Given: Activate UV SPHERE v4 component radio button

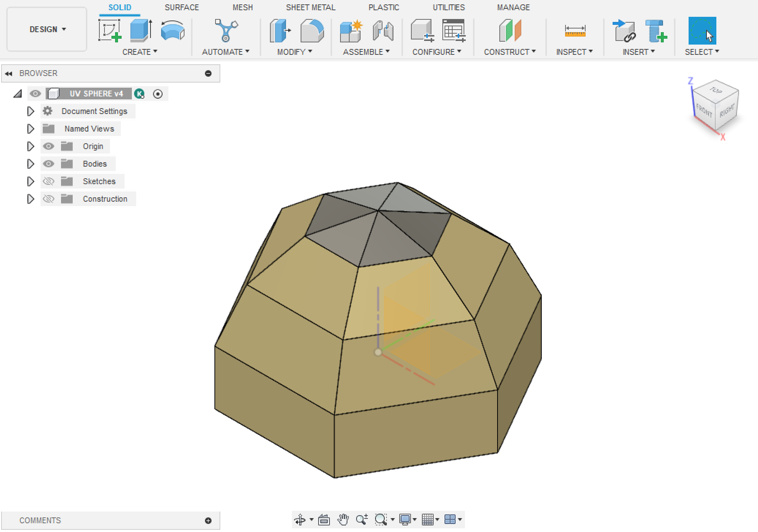Looking at the screenshot, I should click(x=158, y=94).
